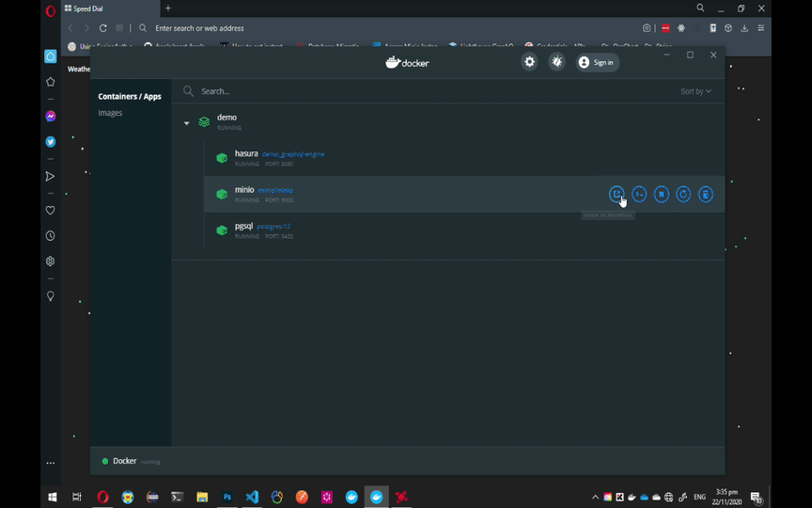
Task: Click the hasura container cube icon
Action: tap(222, 158)
